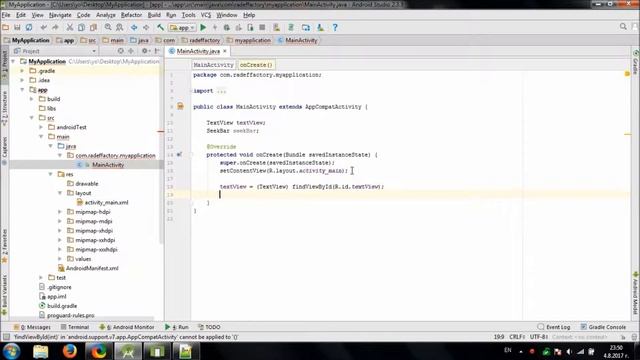Image resolution: width=640 pixels, height=360 pixels.
Task: Click the Cut scissors icon
Action: [x=70, y=27]
